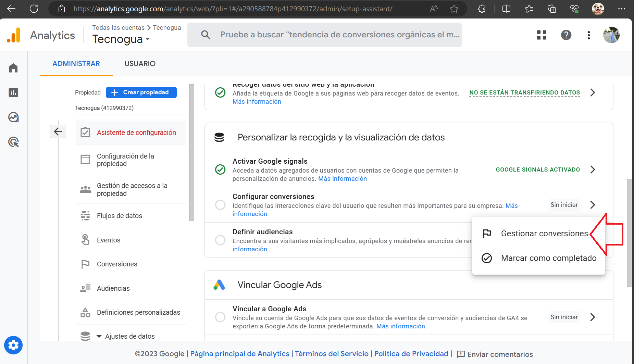Open browser split screen icon

(x=506, y=9)
